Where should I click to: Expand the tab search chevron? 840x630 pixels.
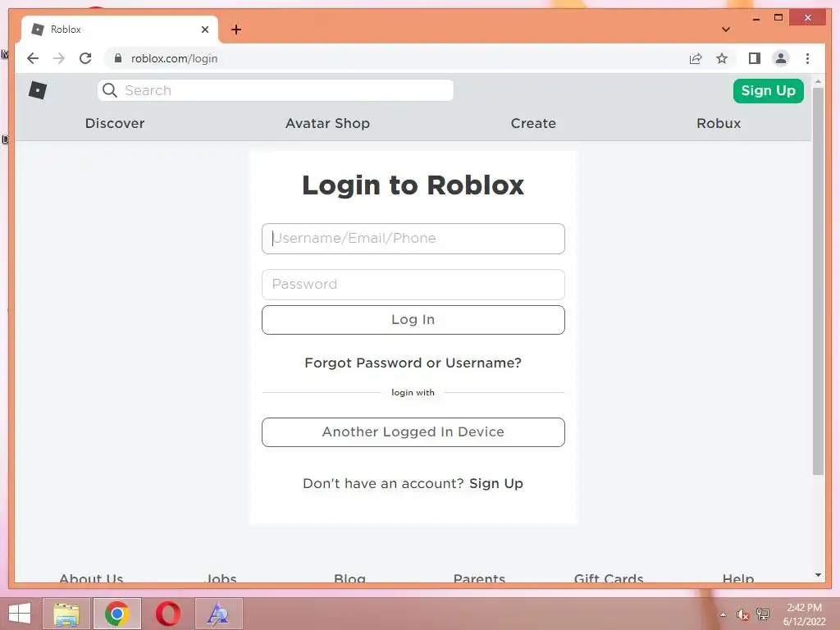point(725,30)
